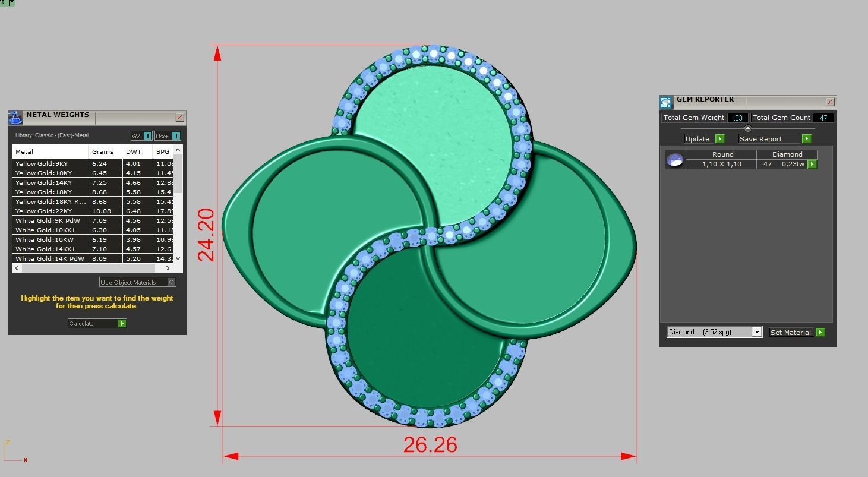Click the 26.26 width dimension label
Screen dimensions: 868x477
tap(430, 445)
